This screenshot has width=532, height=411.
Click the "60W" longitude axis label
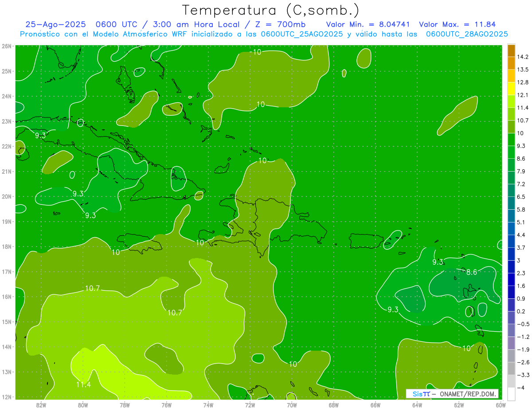tap(501, 405)
